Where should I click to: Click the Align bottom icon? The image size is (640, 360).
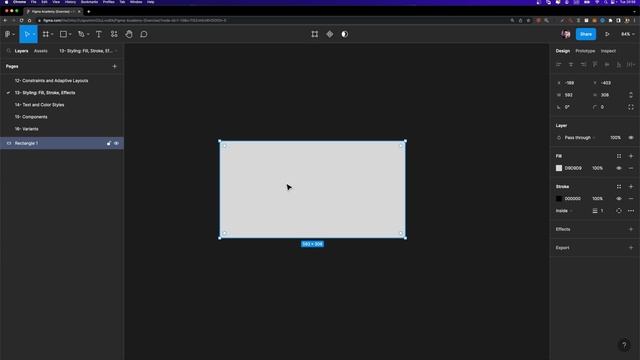[619, 64]
